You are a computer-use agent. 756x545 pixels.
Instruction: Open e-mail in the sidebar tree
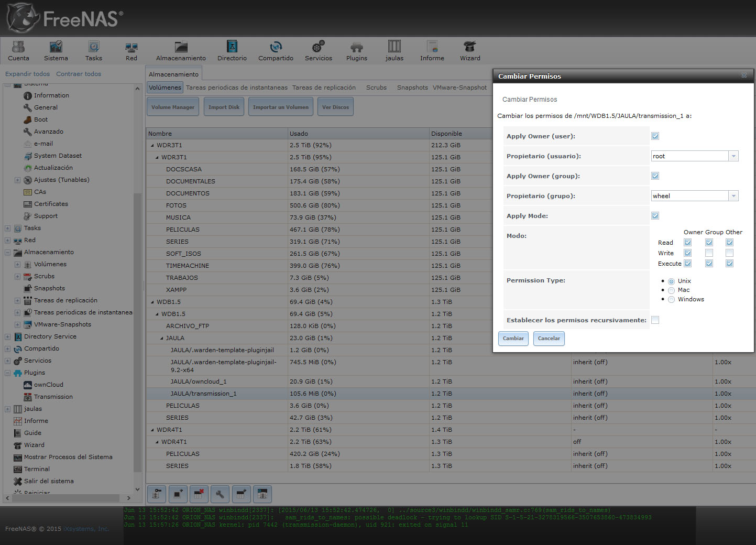pyautogui.click(x=43, y=144)
